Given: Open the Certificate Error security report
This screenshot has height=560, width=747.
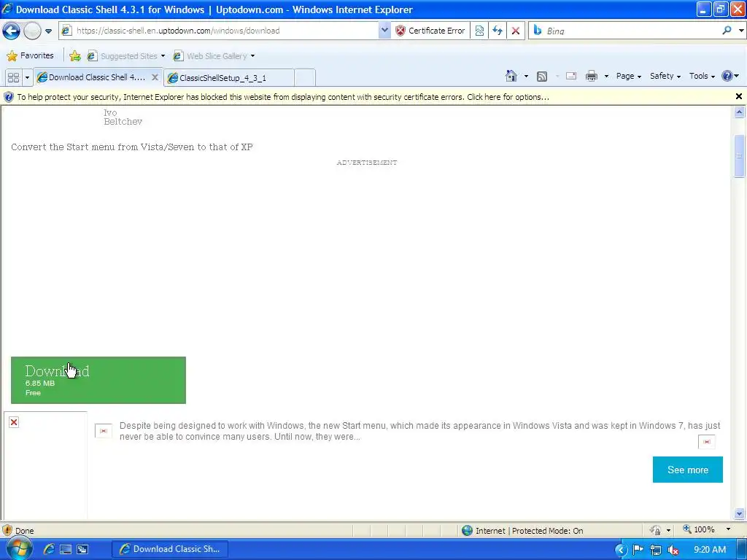Looking at the screenshot, I should coord(430,31).
